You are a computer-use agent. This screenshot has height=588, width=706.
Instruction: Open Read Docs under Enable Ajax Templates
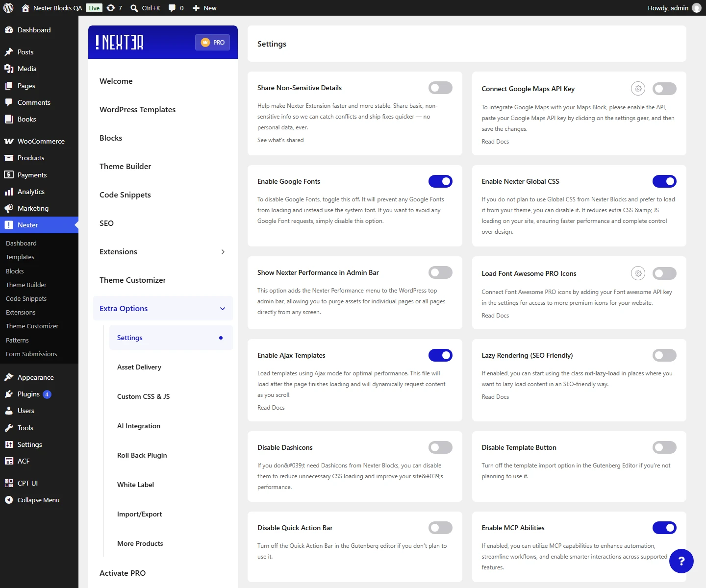(x=271, y=408)
